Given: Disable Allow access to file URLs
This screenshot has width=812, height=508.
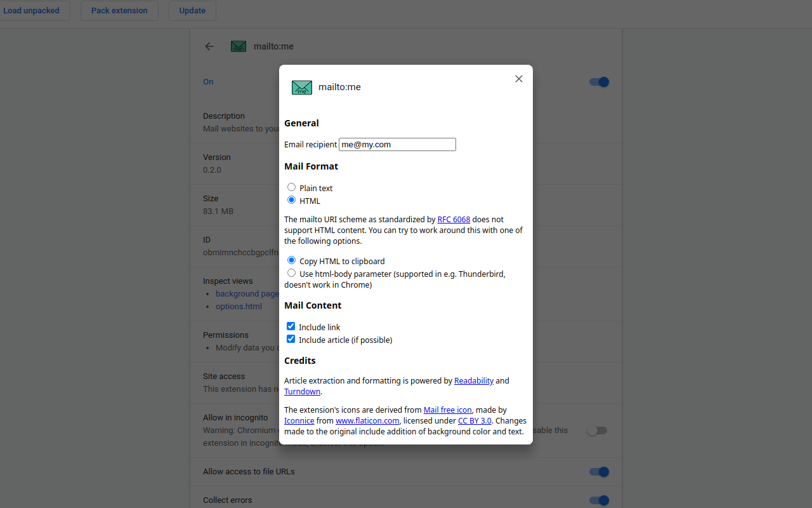Looking at the screenshot, I should pyautogui.click(x=598, y=472).
